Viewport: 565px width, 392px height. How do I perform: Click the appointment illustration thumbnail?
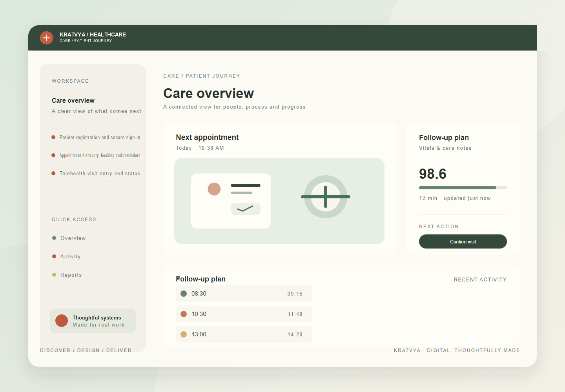pos(279,201)
